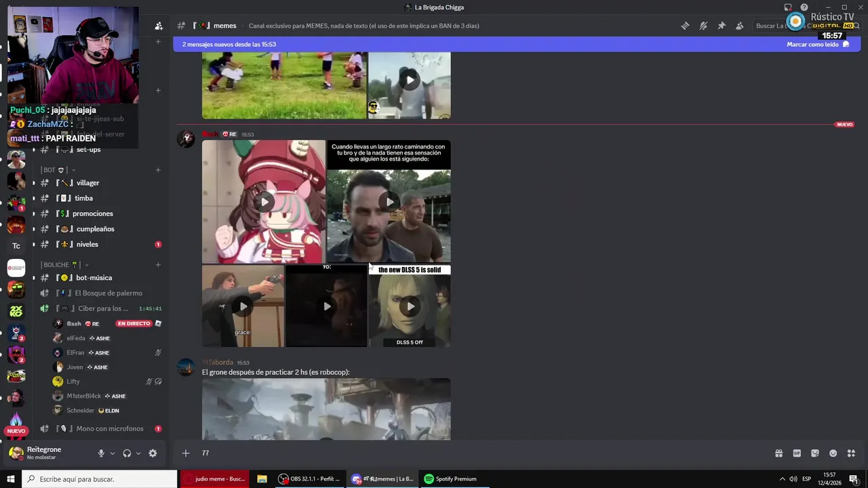Viewport: 868px width, 488px height.
Task: Open File Explorer from taskbar
Action: pos(262,479)
